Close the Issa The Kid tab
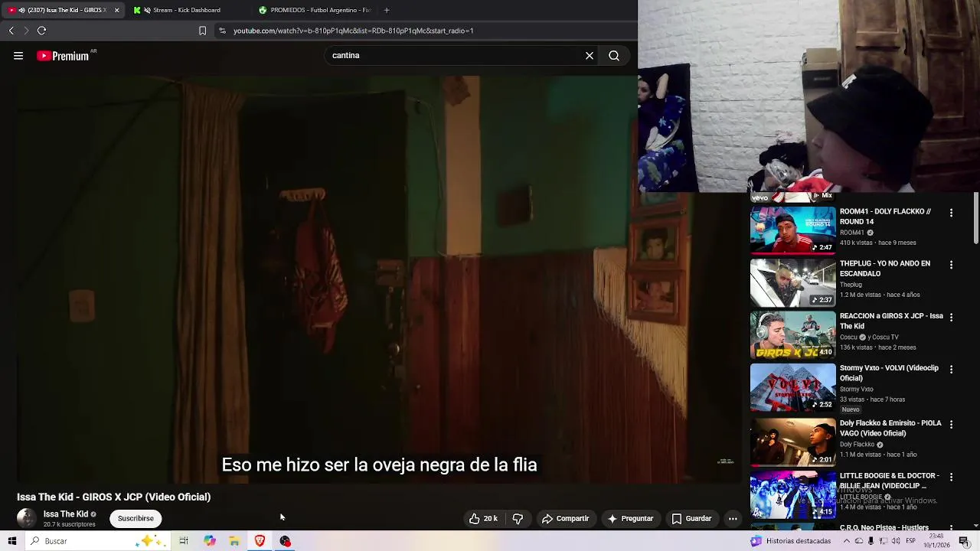This screenshot has width=980, height=551. 116,10
